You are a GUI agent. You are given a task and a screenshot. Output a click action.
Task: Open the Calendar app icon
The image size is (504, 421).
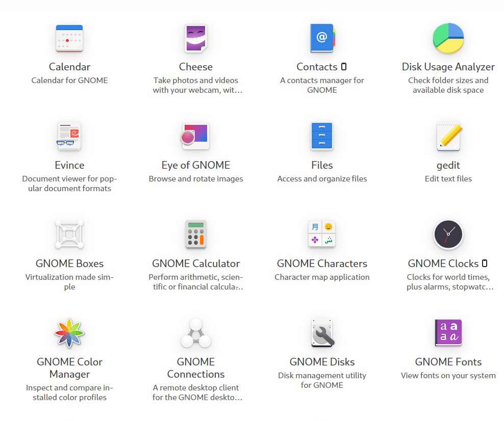point(69,38)
